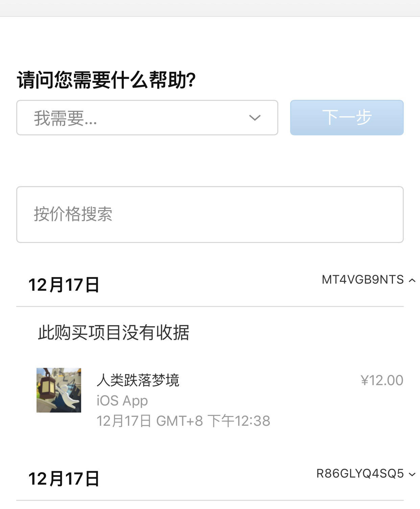Click the iOS App type label
This screenshot has height=509, width=420.
pos(122,401)
